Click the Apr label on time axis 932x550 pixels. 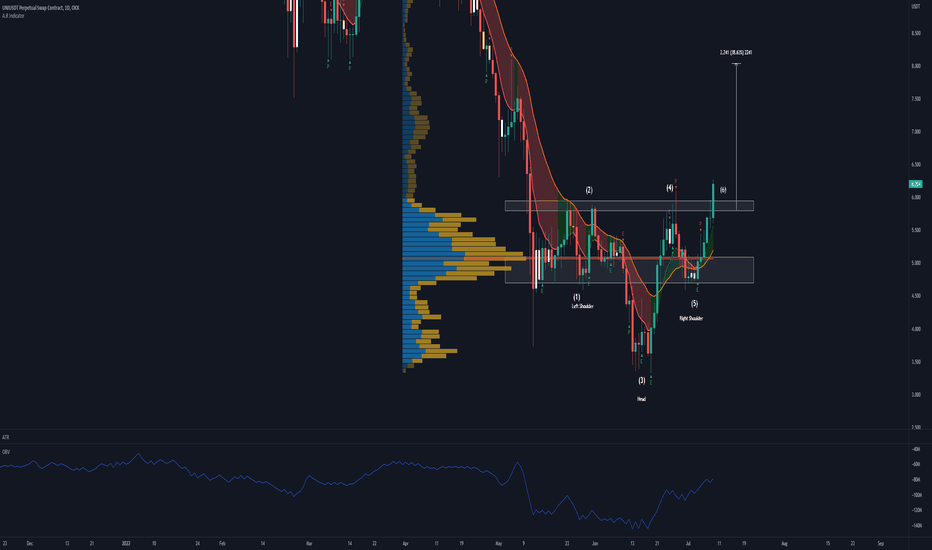click(405, 543)
